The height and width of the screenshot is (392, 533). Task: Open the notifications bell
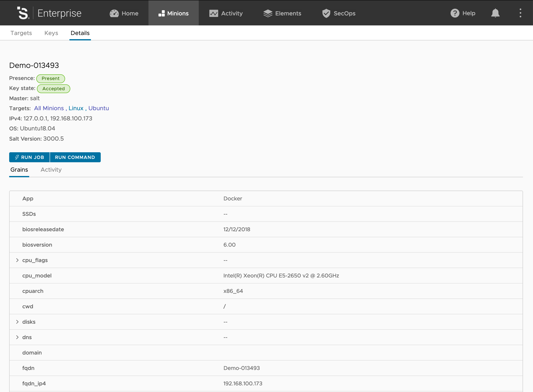(x=495, y=13)
